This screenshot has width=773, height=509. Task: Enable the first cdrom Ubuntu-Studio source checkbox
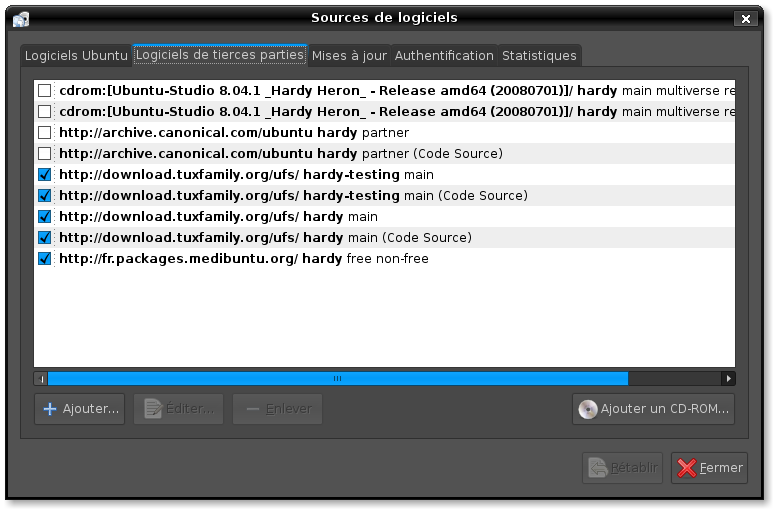(x=44, y=90)
